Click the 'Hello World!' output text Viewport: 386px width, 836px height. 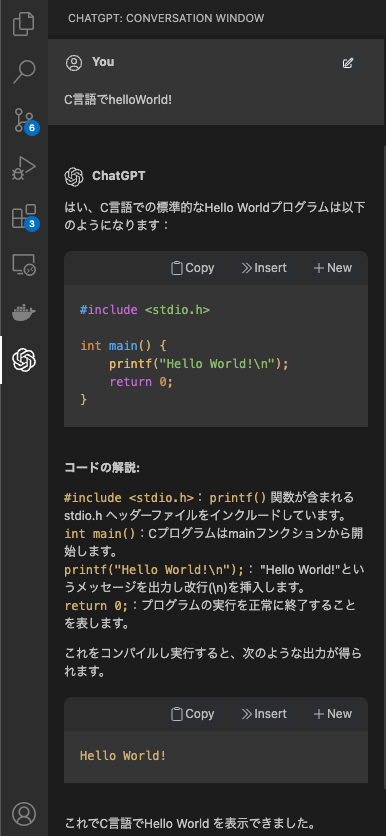123,755
